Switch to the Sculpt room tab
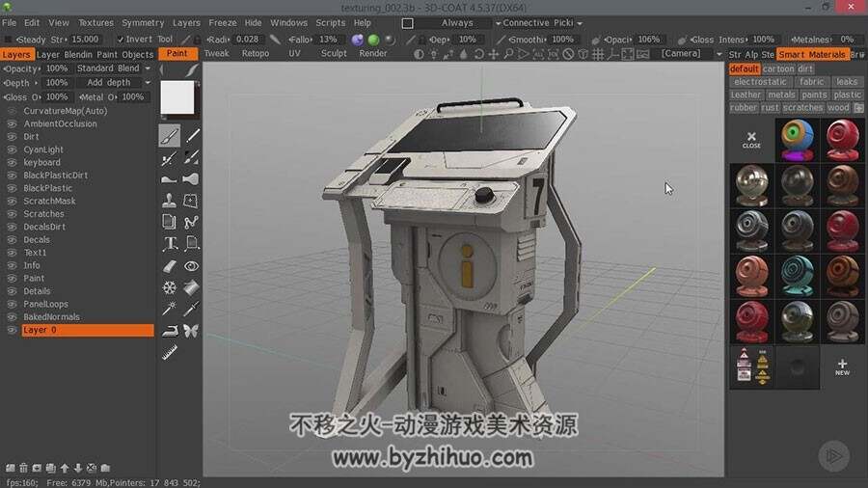 click(x=334, y=54)
